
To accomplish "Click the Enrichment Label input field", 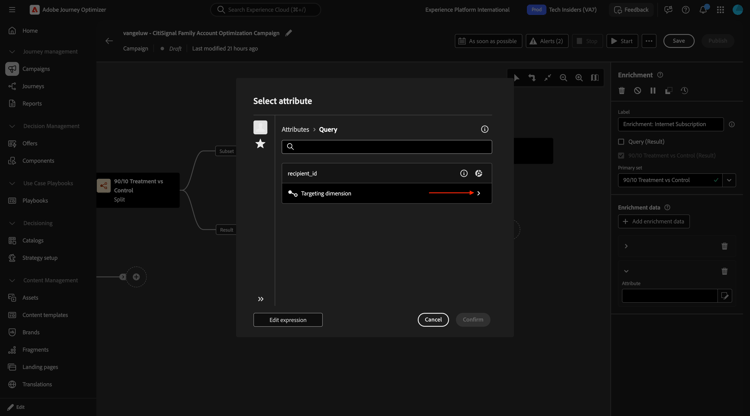I will (x=671, y=124).
